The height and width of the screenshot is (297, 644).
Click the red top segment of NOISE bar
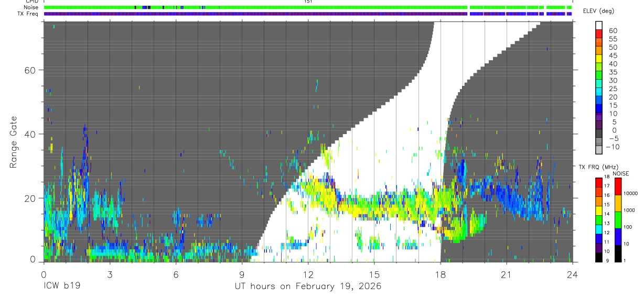tap(618, 186)
